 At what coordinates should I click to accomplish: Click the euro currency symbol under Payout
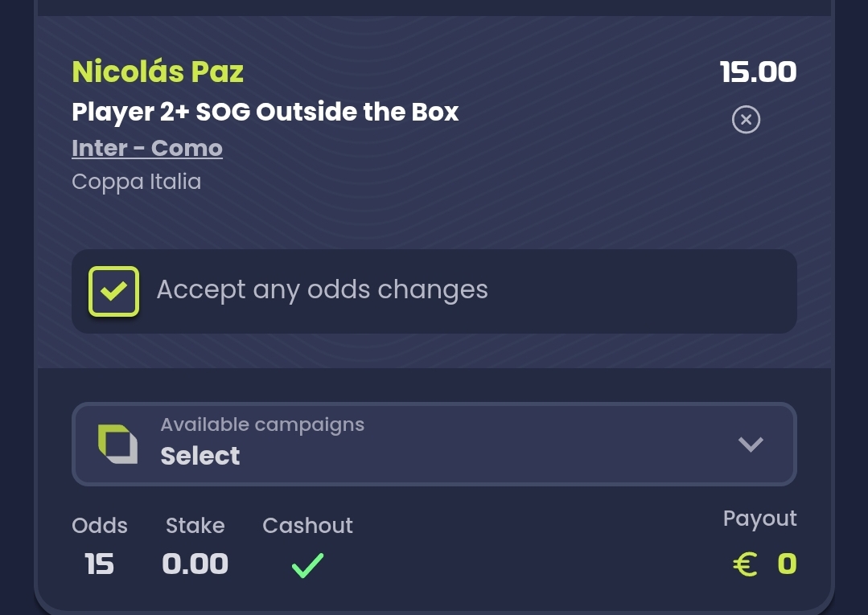[746, 564]
